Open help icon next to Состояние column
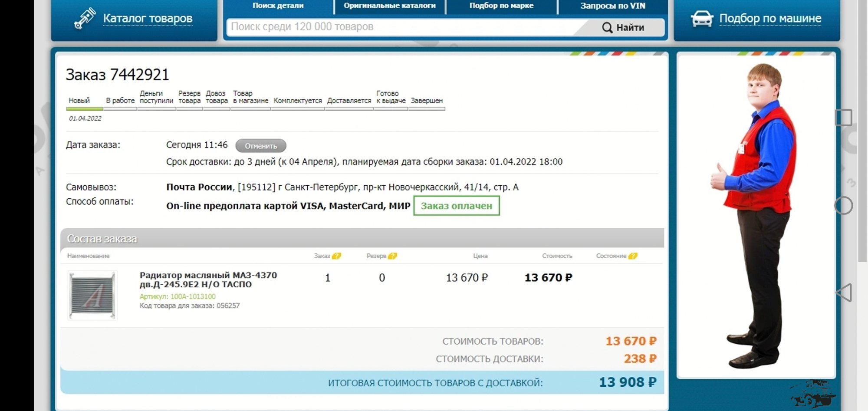868x411 pixels. 633,256
